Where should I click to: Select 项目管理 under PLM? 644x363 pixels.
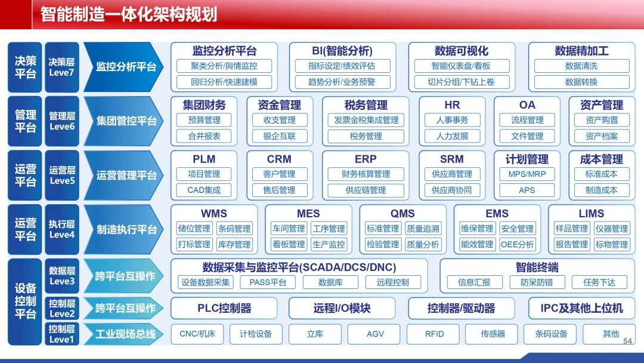tap(204, 174)
